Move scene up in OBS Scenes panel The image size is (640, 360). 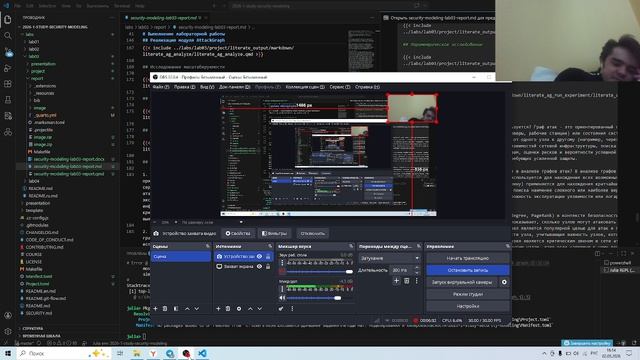click(187, 309)
